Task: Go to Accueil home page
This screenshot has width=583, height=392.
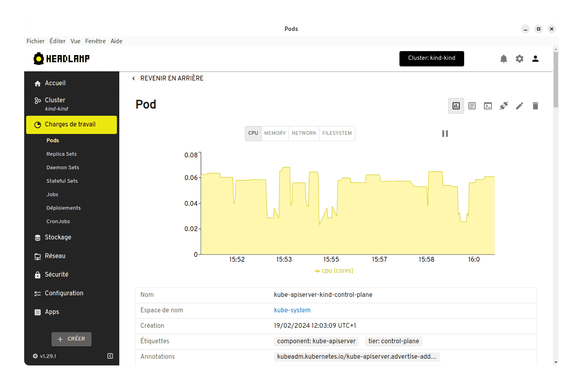Action: point(71,83)
